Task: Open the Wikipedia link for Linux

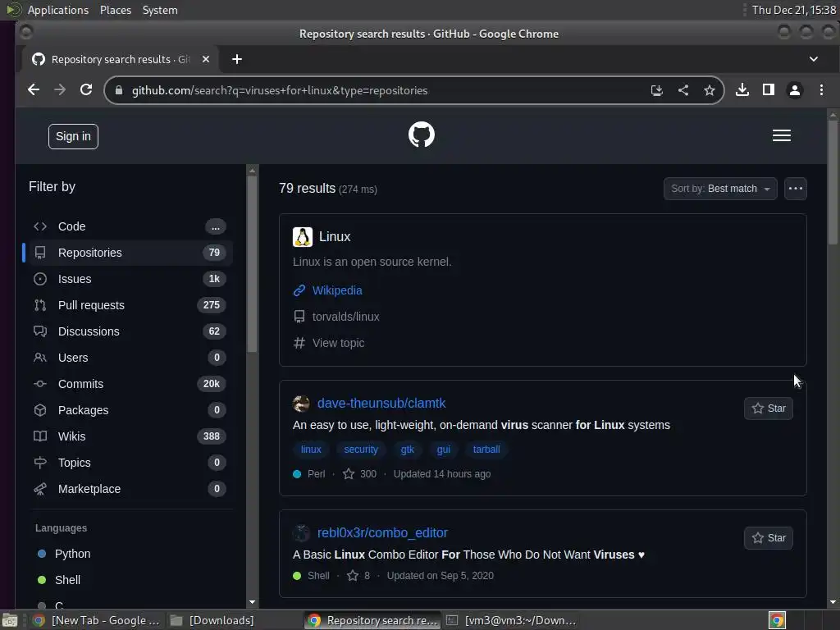Action: 337,290
